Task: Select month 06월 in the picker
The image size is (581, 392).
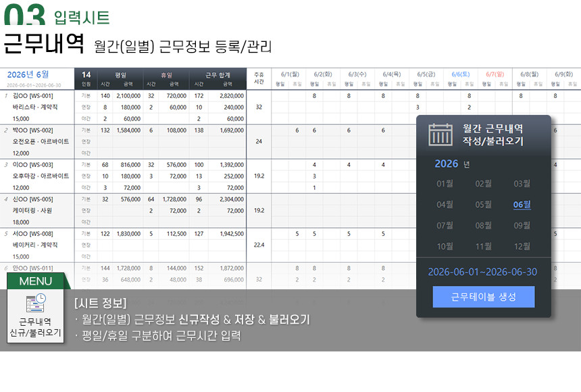Action: click(x=522, y=204)
